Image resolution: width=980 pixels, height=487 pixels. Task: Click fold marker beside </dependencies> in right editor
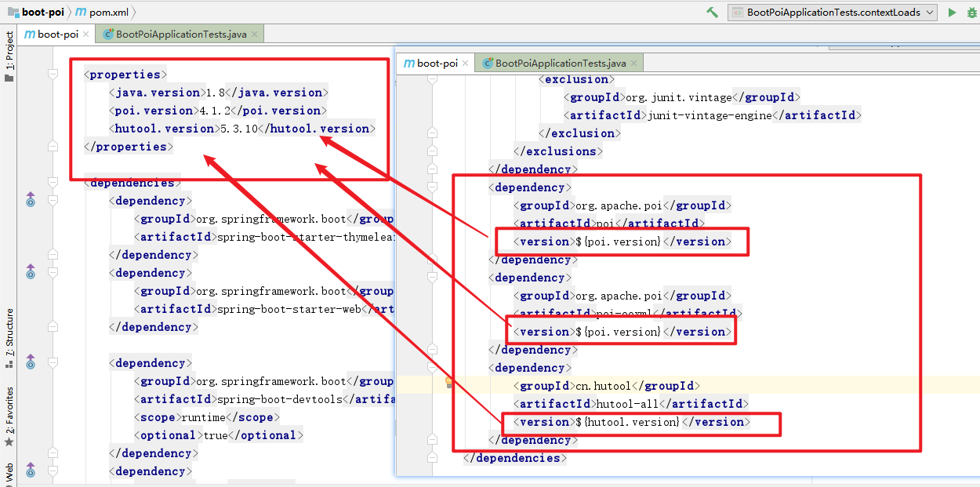pyautogui.click(x=432, y=458)
